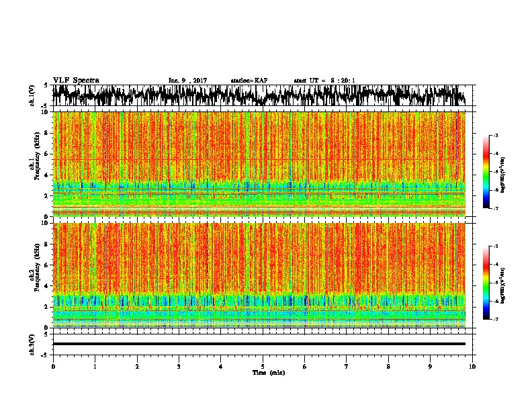Click the "7" tick on Time axis
The image size is (532, 411).
(347, 367)
